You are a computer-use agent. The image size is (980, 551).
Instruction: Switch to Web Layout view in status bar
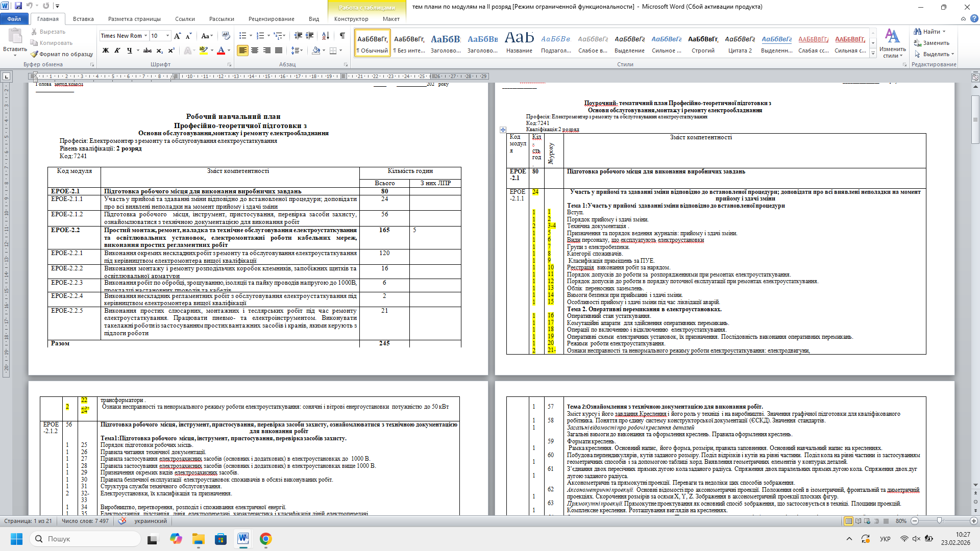(x=867, y=521)
